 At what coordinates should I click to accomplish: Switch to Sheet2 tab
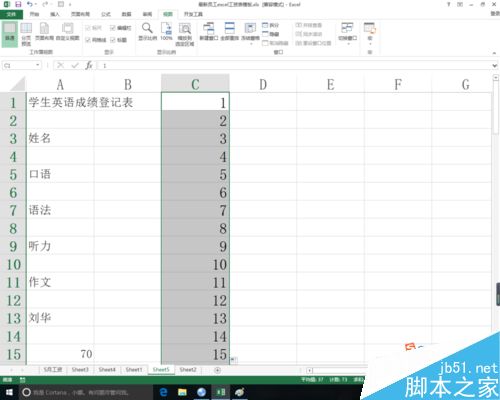(188, 370)
